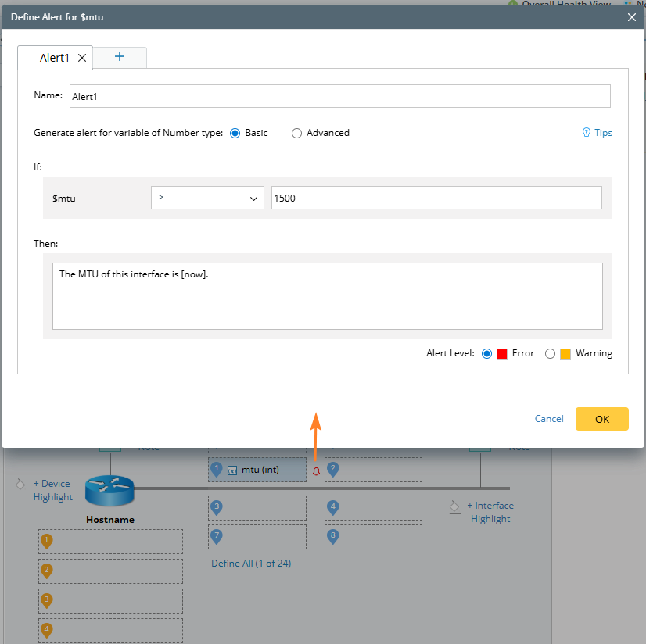This screenshot has height=644, width=646.
Task: Click the Tips lightbulb icon
Action: pyautogui.click(x=587, y=133)
